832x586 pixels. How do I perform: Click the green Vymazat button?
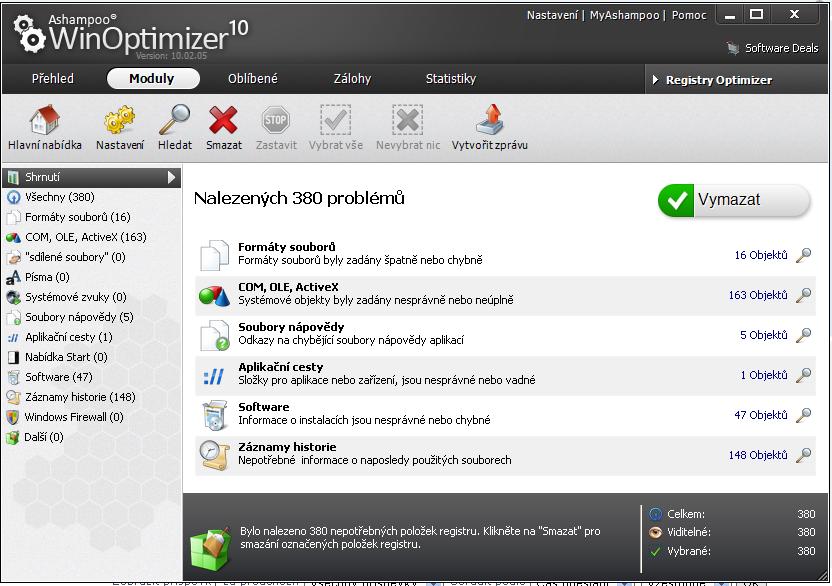[734, 200]
